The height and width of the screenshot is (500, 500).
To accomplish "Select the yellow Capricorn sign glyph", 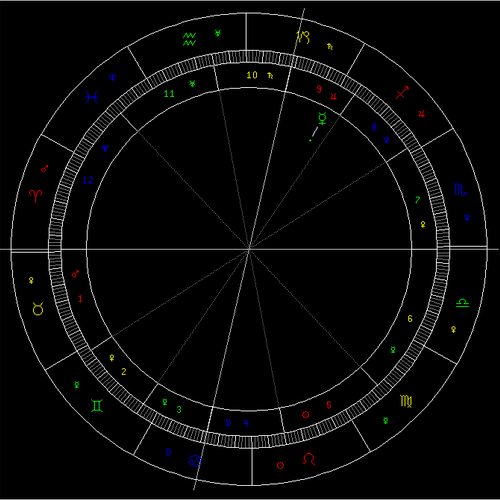I will (x=303, y=37).
